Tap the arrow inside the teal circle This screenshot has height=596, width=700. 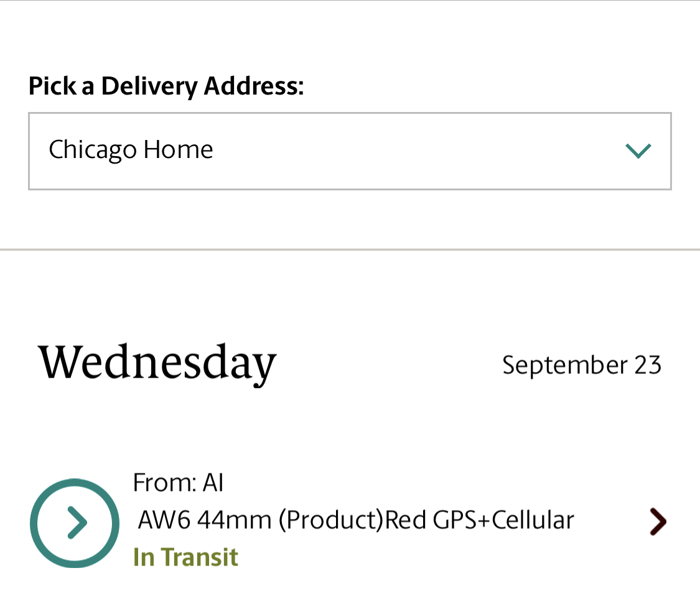77,523
